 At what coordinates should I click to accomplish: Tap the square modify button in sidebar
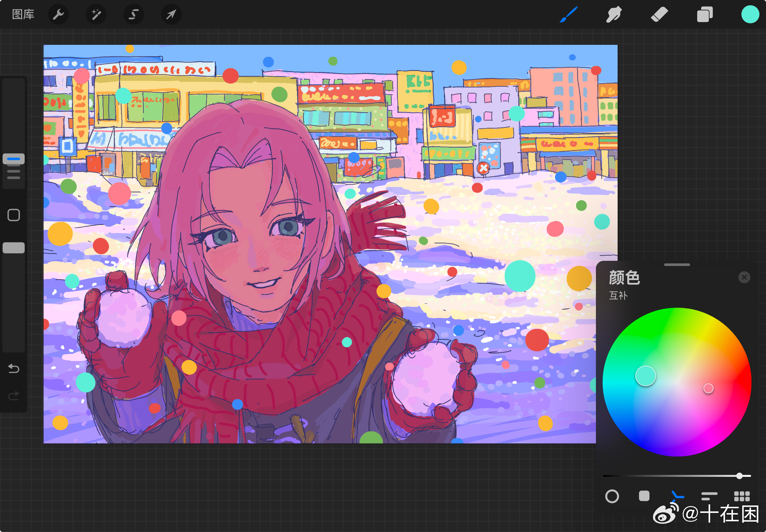coord(14,215)
